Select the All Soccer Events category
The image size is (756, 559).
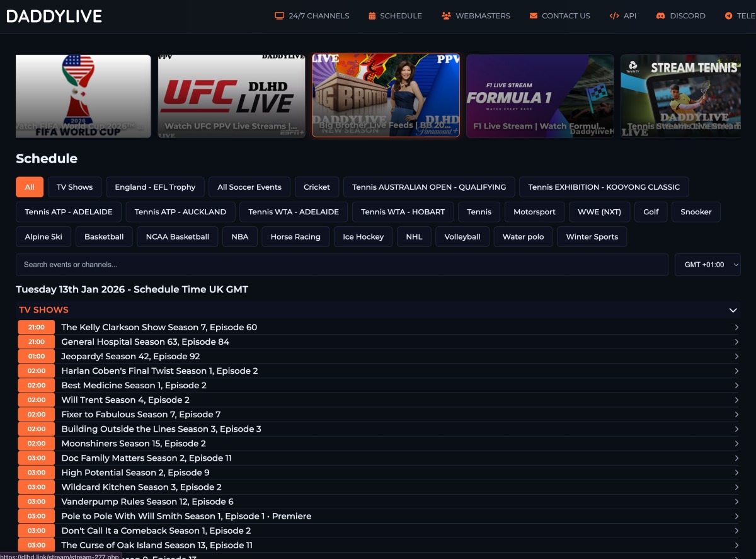249,187
